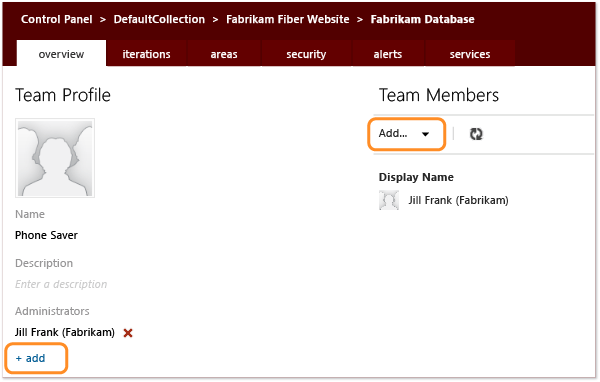
Task: Click the Team Members heading
Action: click(x=439, y=95)
